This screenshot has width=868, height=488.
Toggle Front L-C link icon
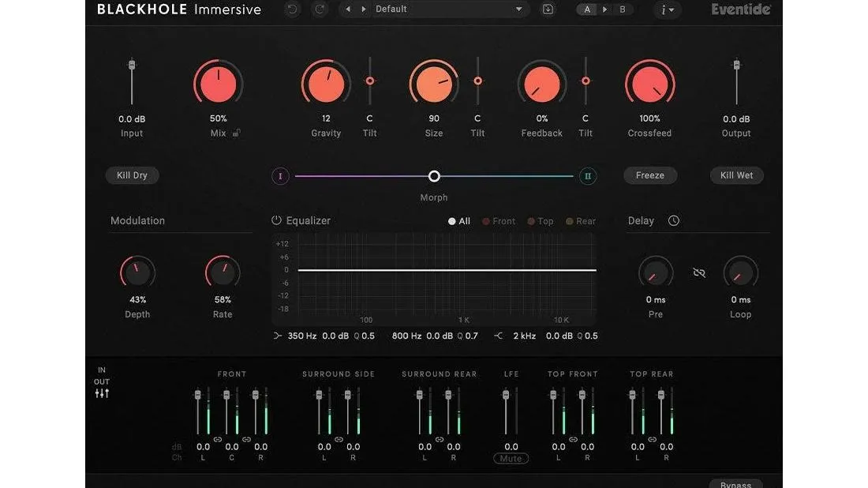(218, 440)
